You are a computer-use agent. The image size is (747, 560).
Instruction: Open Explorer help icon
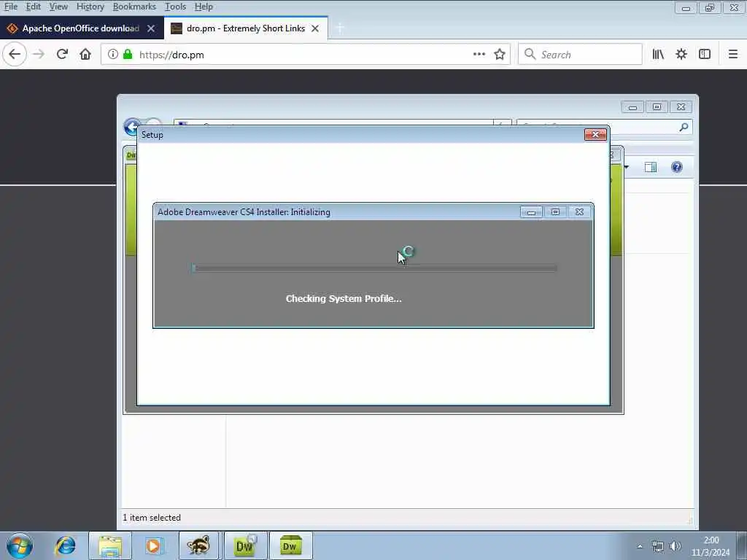tap(676, 167)
